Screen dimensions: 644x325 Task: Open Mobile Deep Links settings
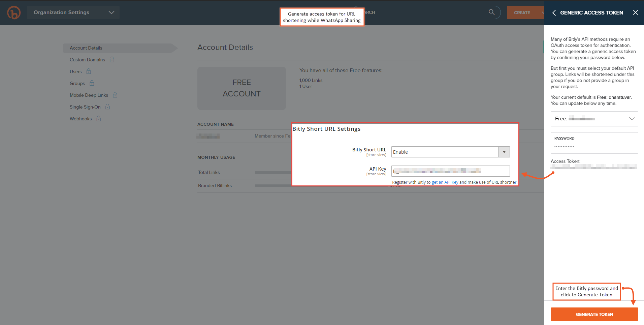pos(89,95)
